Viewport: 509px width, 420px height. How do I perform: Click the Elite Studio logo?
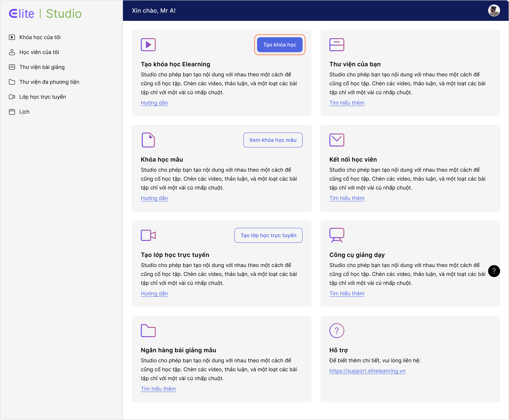[45, 14]
